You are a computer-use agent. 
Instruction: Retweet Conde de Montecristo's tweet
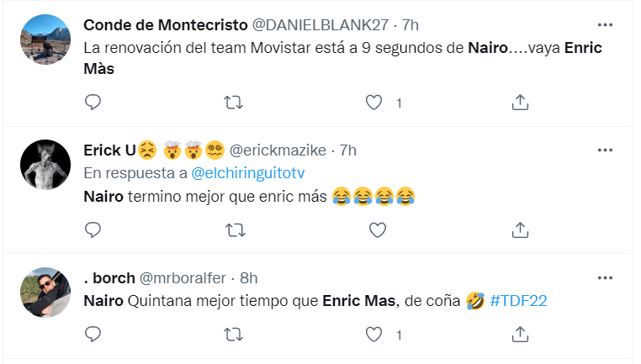[x=236, y=103]
